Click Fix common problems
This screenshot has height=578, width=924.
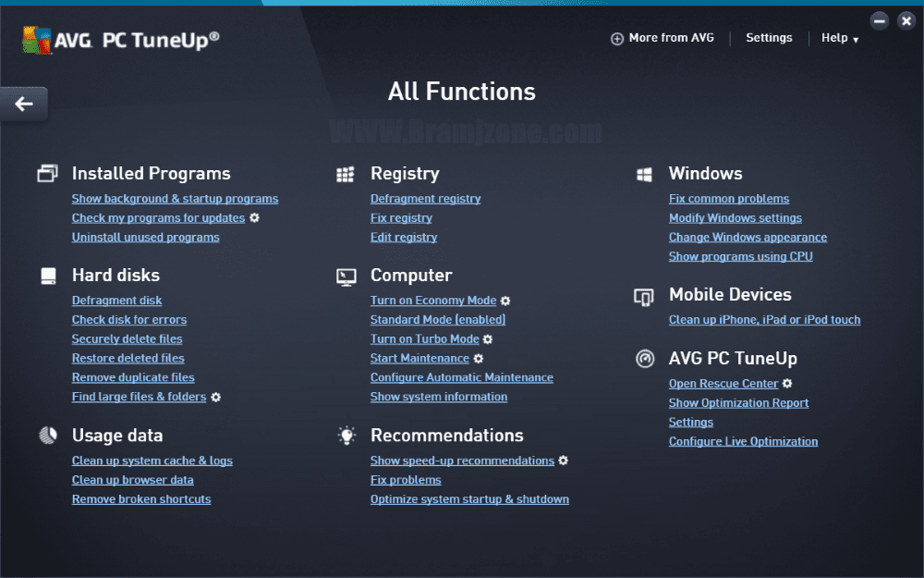pyautogui.click(x=729, y=199)
